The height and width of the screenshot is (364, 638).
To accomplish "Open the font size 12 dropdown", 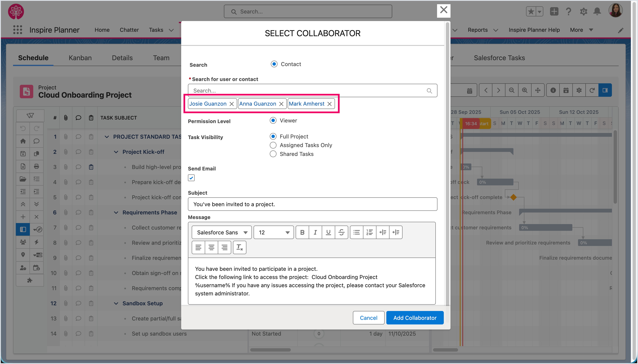I will (274, 232).
